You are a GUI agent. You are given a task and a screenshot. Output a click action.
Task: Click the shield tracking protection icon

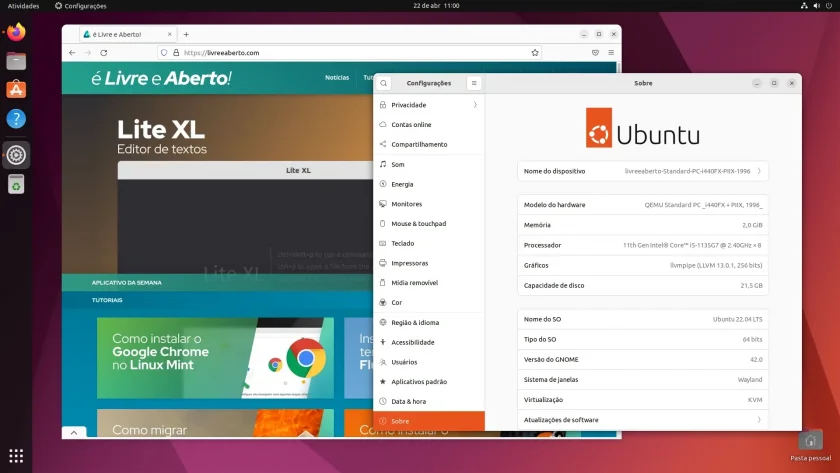tap(164, 52)
